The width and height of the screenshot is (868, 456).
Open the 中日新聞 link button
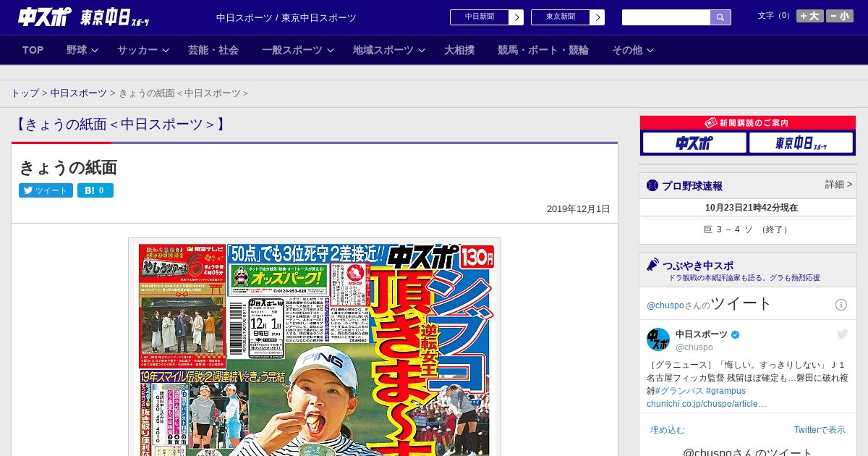(x=479, y=17)
